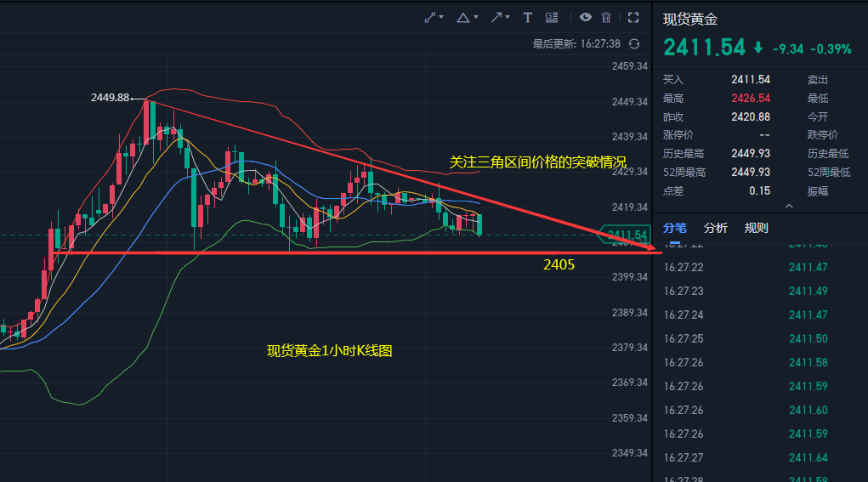
Task: Switch to the 分析 tab
Action: (x=715, y=227)
